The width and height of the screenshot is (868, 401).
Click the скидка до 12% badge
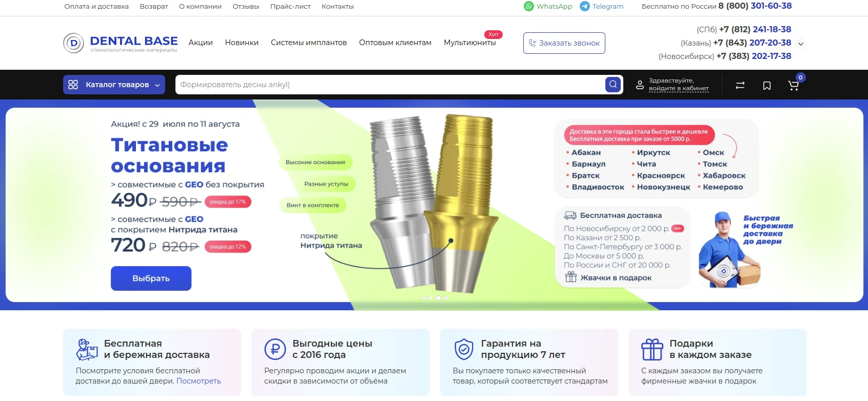(228, 247)
